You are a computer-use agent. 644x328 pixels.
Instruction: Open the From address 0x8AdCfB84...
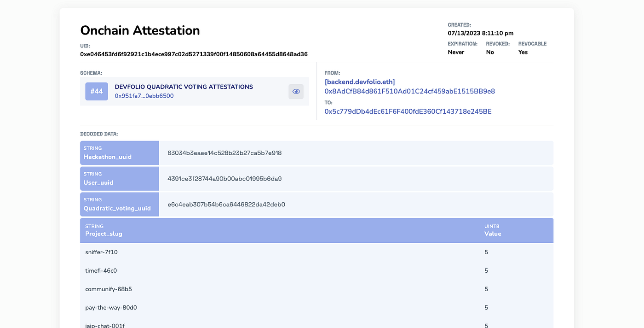point(409,91)
